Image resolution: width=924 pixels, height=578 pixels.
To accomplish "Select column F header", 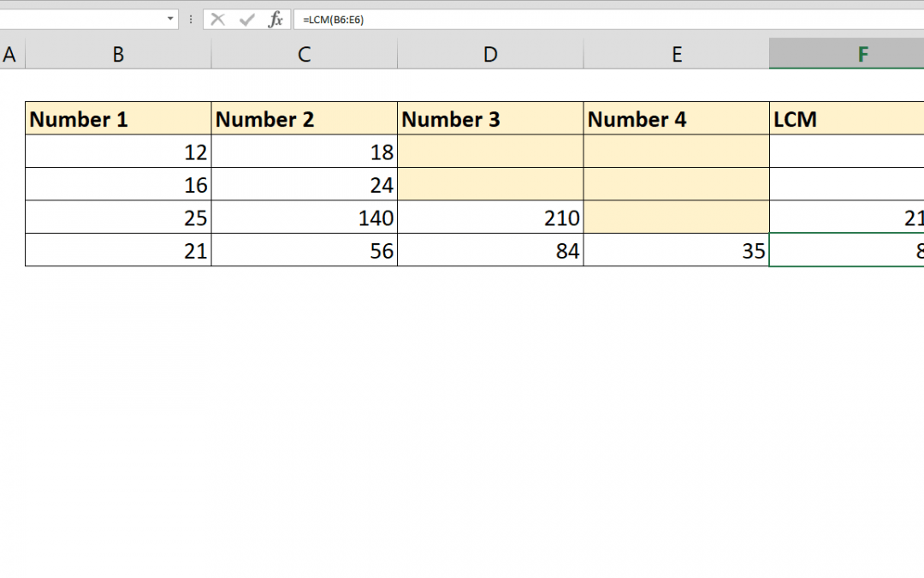I will (862, 53).
